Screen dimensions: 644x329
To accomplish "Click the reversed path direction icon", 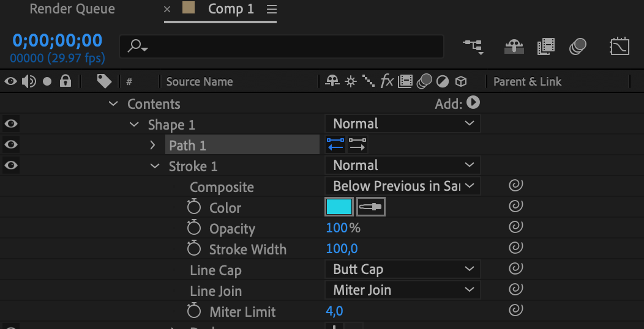I will 358,145.
